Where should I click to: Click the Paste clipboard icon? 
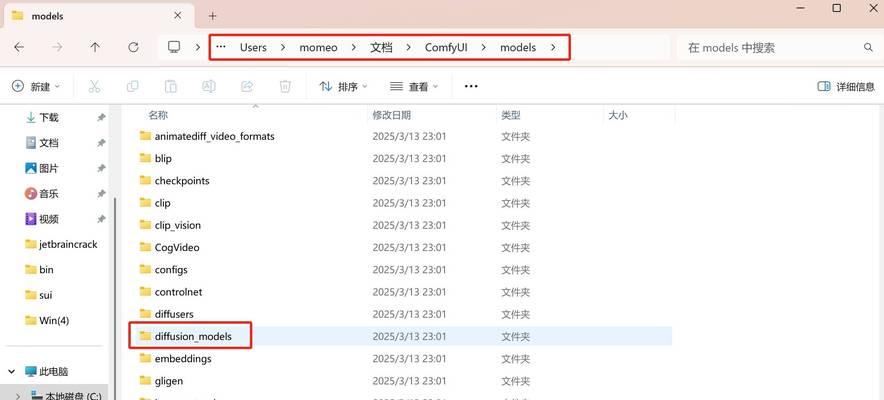click(170, 86)
